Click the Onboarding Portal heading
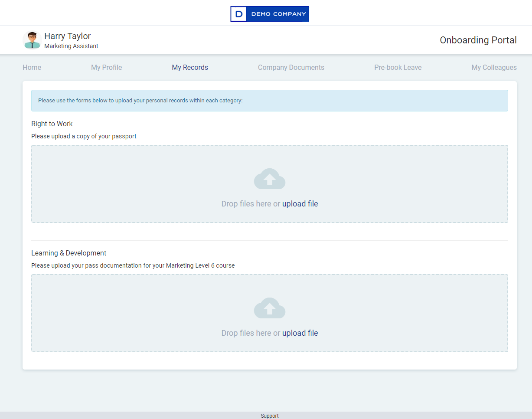The image size is (532, 419). click(x=478, y=40)
